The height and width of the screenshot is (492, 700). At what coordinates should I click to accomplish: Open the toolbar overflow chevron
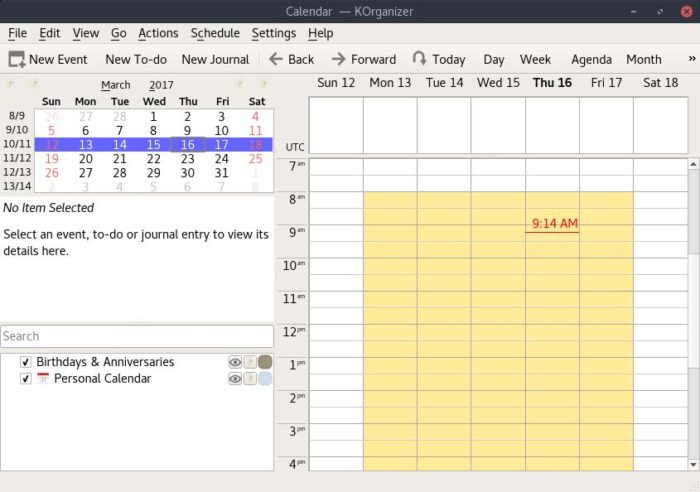[692, 58]
